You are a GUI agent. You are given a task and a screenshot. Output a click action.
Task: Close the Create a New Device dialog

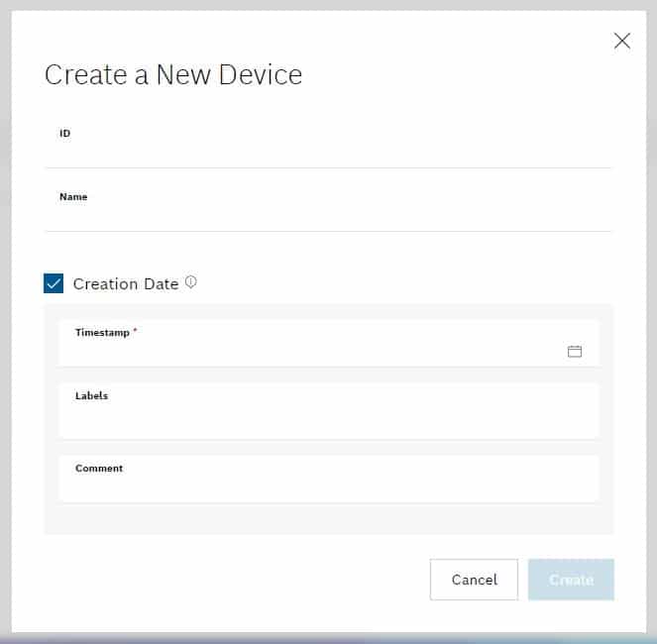[621, 41]
